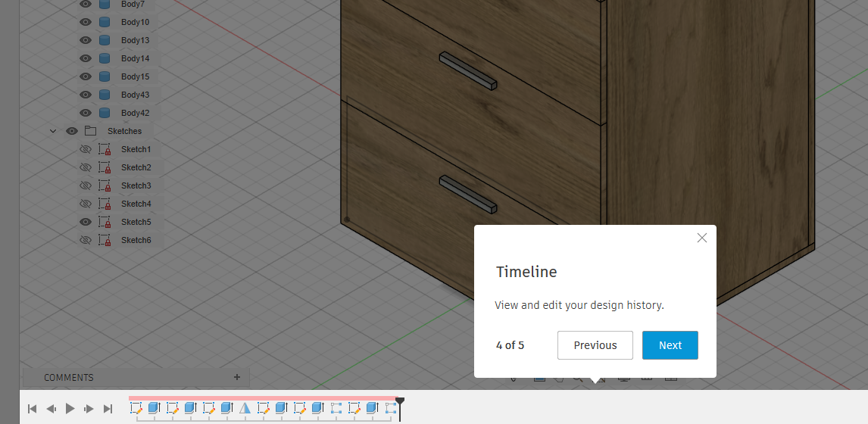Hide Body10 using its eye icon
The height and width of the screenshot is (424, 868).
tap(86, 22)
